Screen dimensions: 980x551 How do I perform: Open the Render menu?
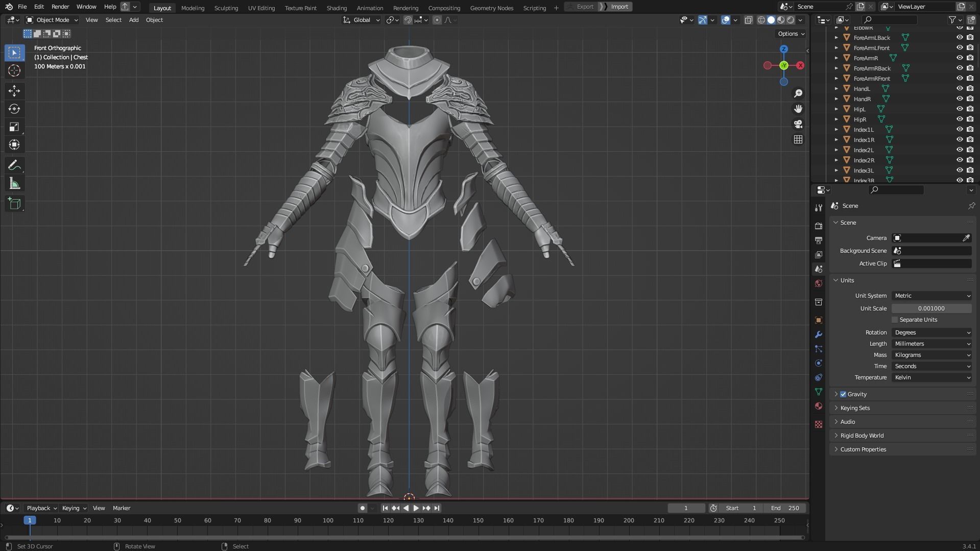coord(60,7)
